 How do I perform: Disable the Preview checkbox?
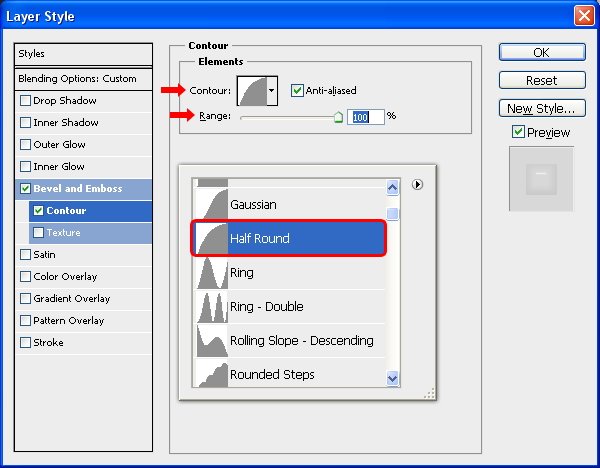coord(518,132)
